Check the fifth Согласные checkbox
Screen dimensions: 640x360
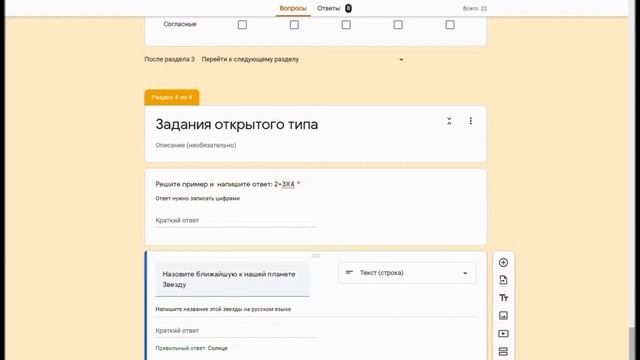(450, 25)
